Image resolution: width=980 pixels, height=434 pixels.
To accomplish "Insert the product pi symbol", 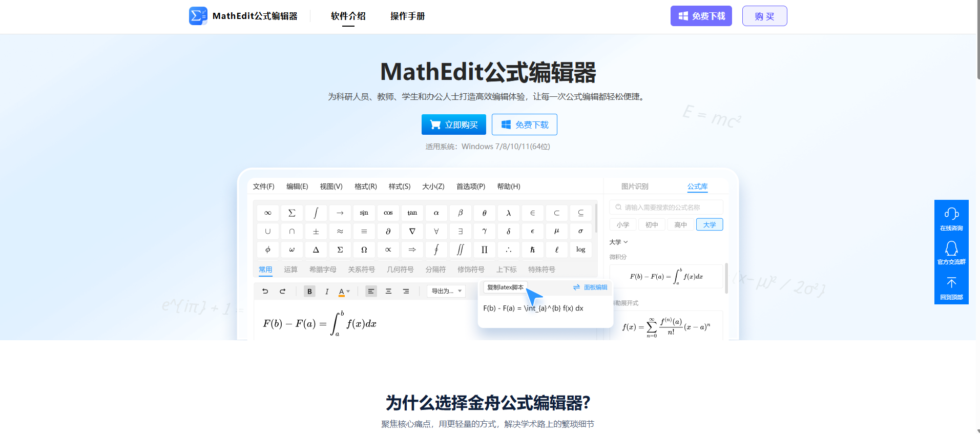I will point(484,250).
